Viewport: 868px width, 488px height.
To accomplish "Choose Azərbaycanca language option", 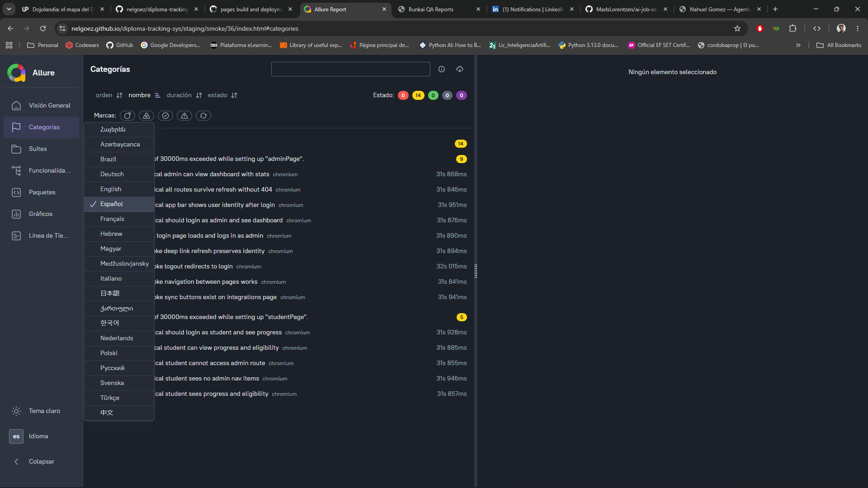I will tap(119, 144).
